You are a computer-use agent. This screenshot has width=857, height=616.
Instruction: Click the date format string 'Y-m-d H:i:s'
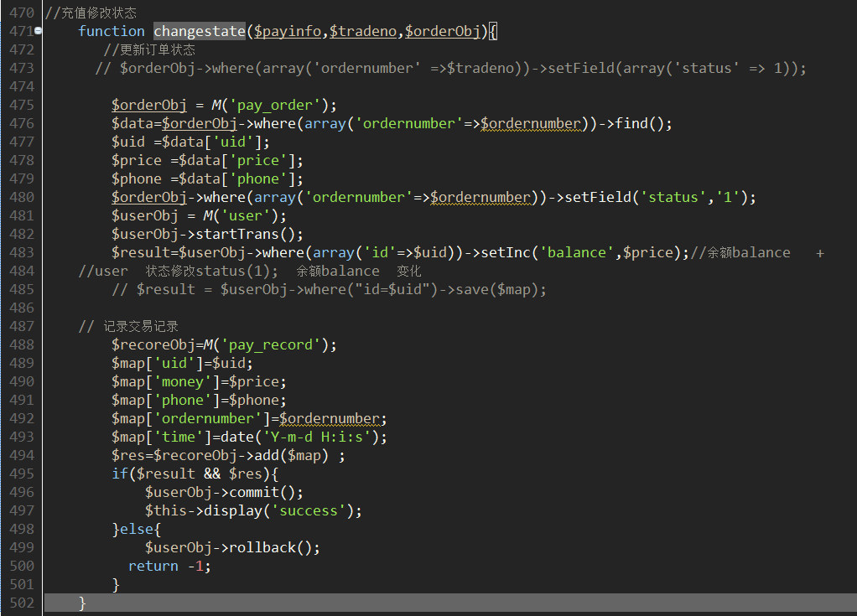tap(317, 437)
